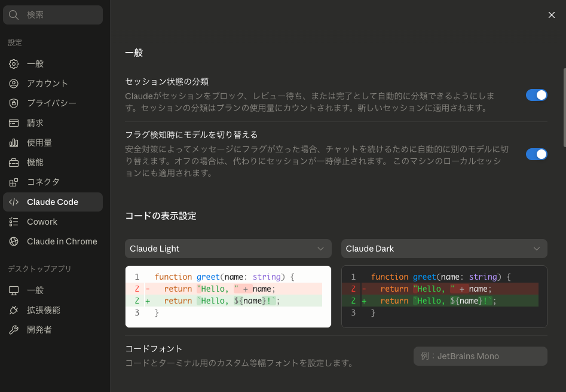Open プライバシー settings page

[53, 103]
